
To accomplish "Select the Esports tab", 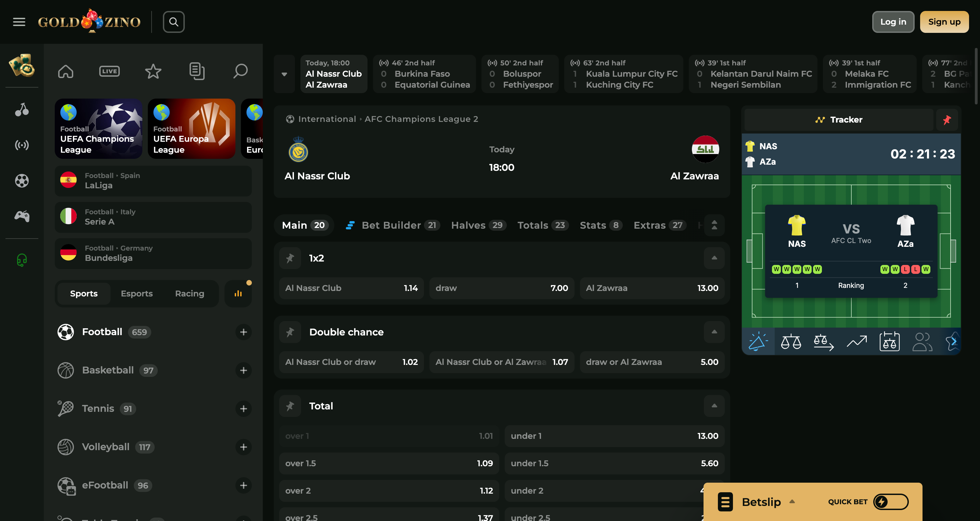I will (x=137, y=293).
